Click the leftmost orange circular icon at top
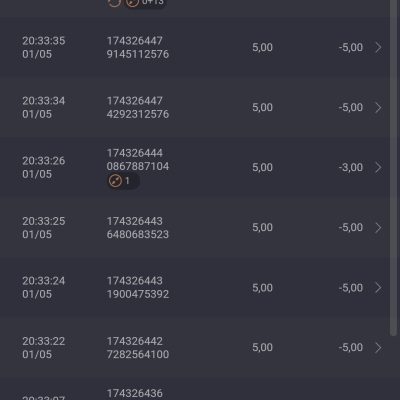The width and height of the screenshot is (400, 400). pyautogui.click(x=114, y=3)
